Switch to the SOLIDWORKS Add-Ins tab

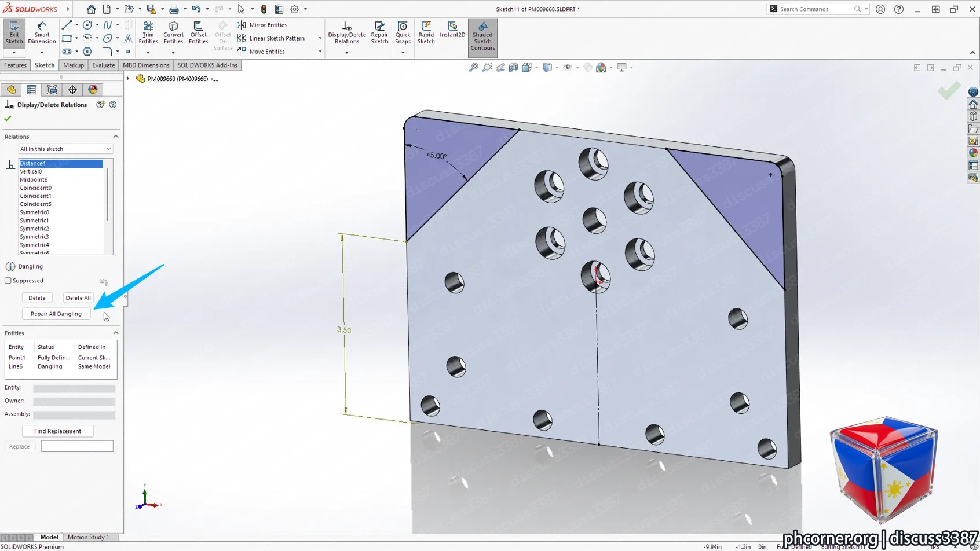tap(207, 65)
